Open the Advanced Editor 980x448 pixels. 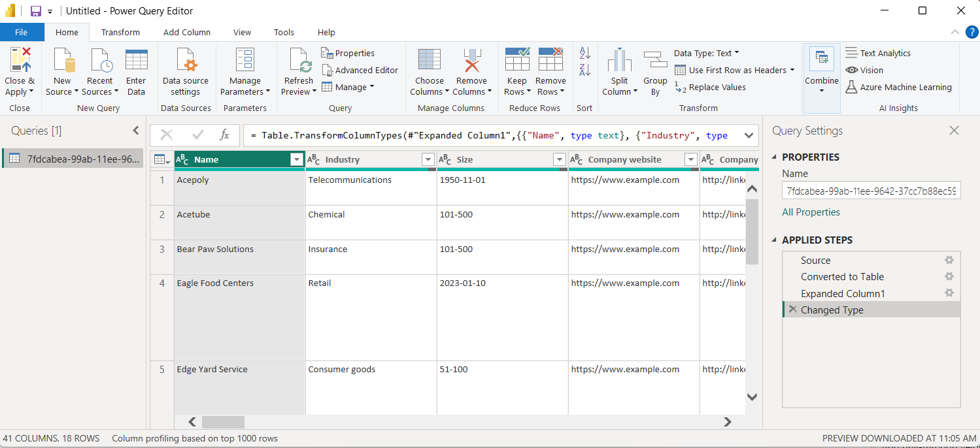click(x=360, y=70)
